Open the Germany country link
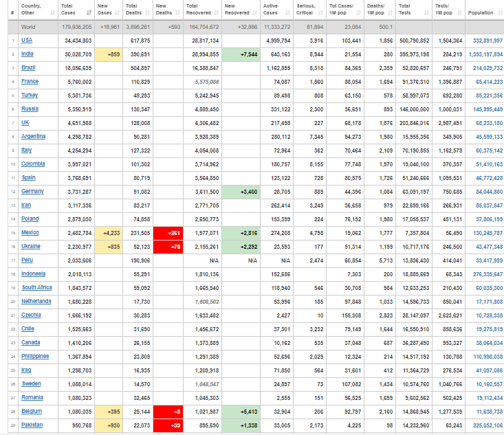This screenshot has width=504, height=435. pos(32,192)
